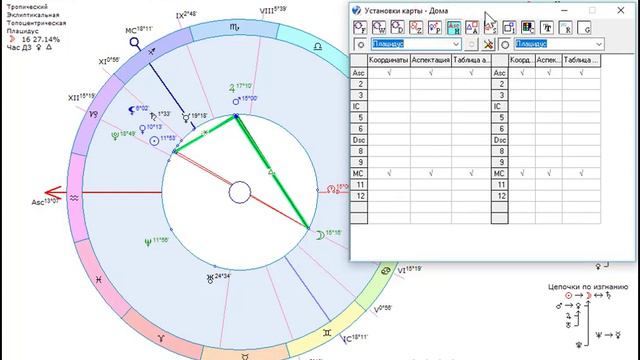Expand the left Плацидус house system dropdown

[x=456, y=44]
